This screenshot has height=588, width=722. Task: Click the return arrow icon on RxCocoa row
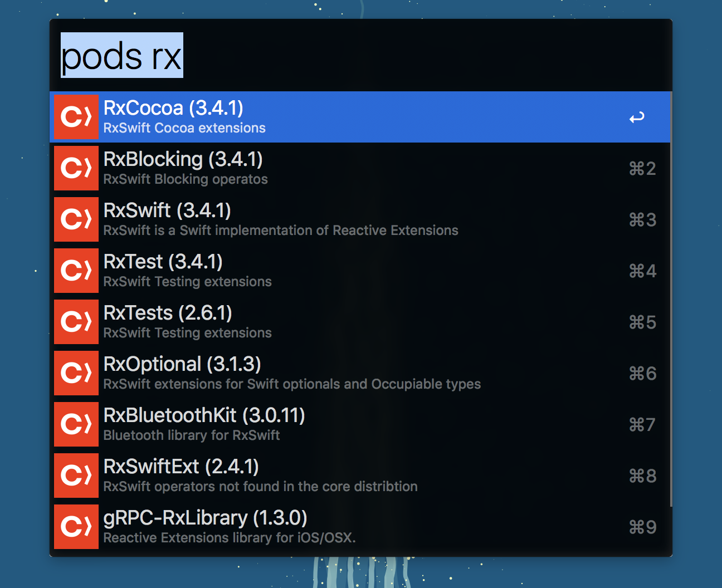637,117
